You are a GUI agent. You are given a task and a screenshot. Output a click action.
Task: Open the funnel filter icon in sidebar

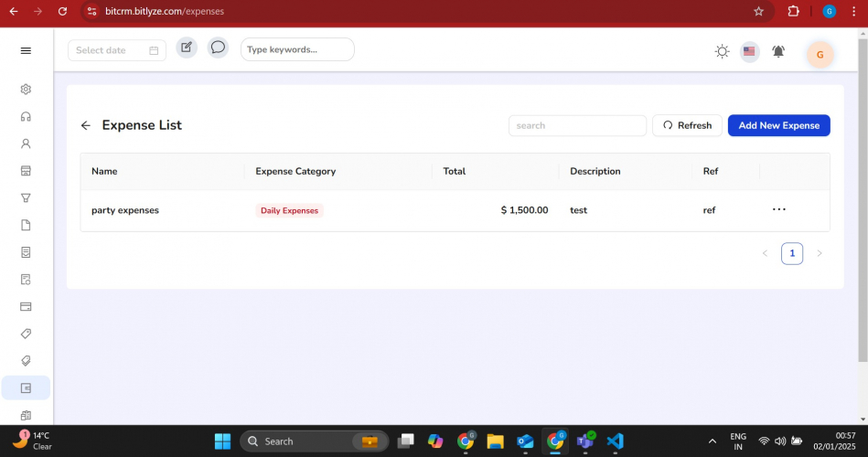click(26, 198)
